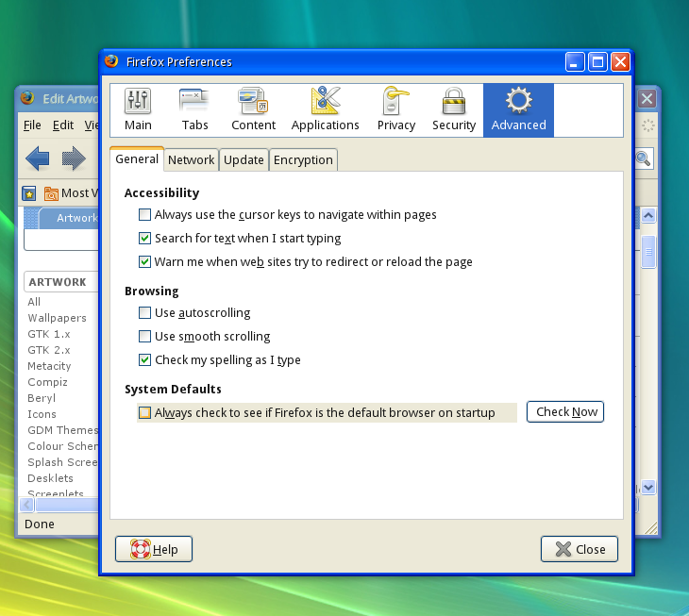Click the horizontal scroll left arrow in browser
This screenshot has height=616, width=689.
26,505
